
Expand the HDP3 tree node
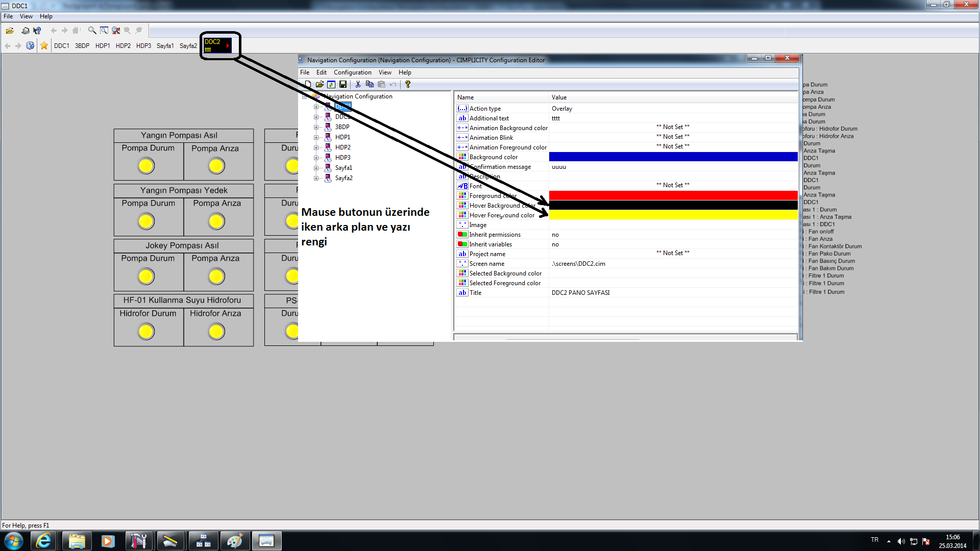click(316, 158)
